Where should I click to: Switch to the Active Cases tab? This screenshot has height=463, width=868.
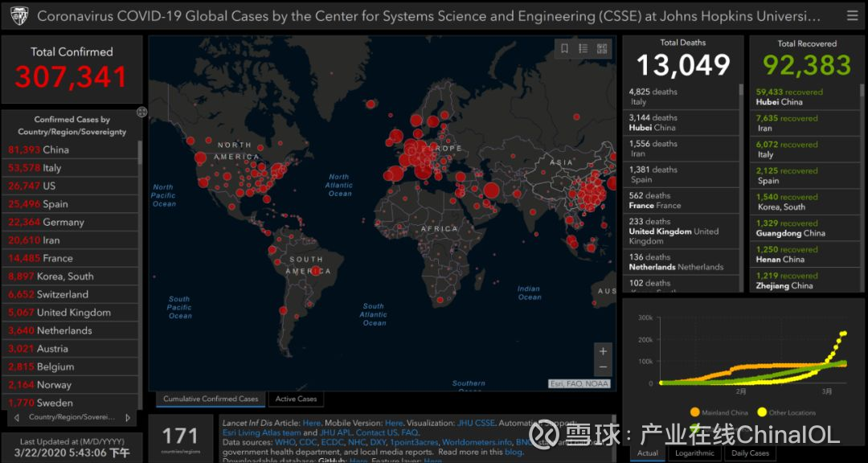point(296,399)
